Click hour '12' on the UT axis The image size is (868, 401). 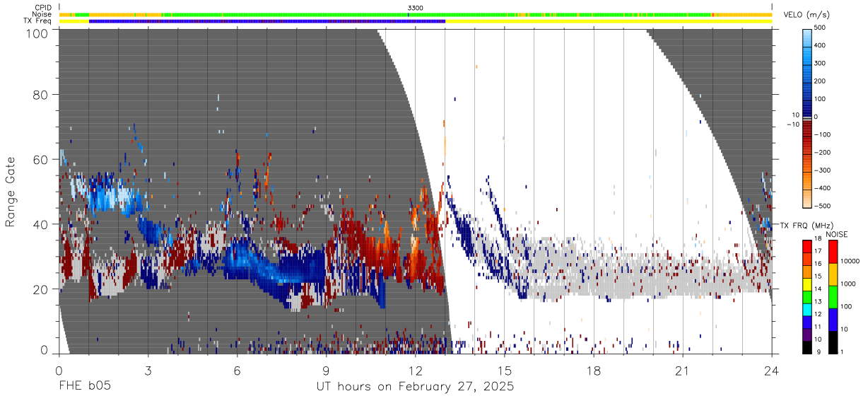[415, 371]
